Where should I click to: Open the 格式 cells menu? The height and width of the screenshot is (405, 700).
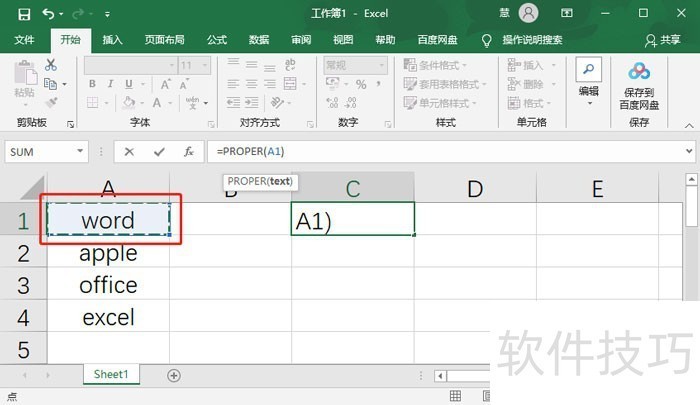(529, 103)
